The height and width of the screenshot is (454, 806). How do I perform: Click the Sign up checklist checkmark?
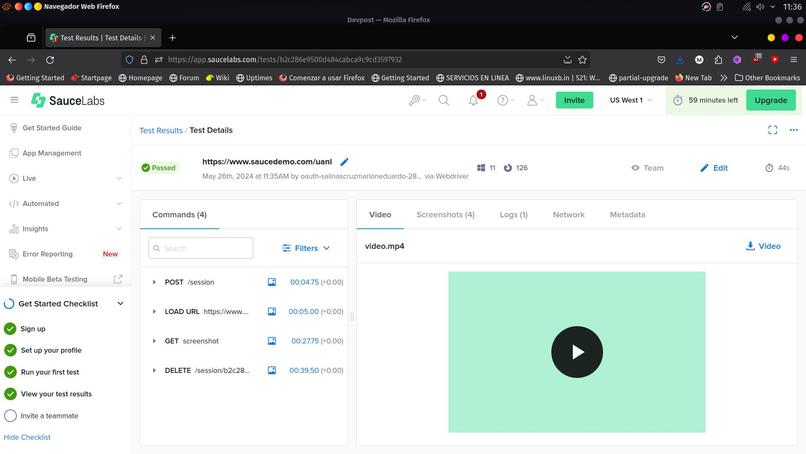(10, 329)
